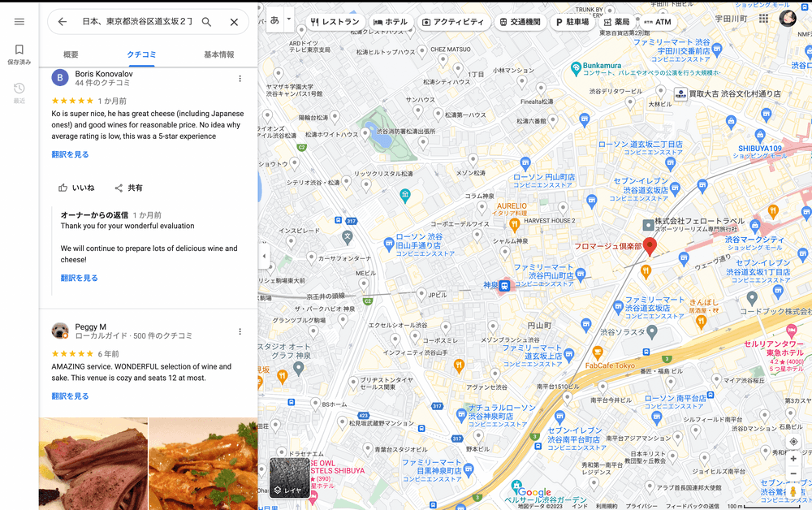Image resolution: width=812 pixels, height=510 pixels.
Task: Filter map by レストラン chip
Action: tap(335, 22)
